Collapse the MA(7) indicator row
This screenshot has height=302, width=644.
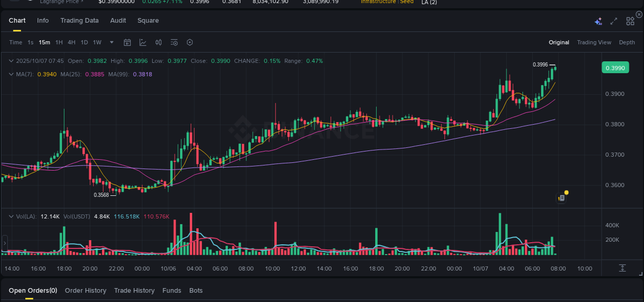click(10, 74)
